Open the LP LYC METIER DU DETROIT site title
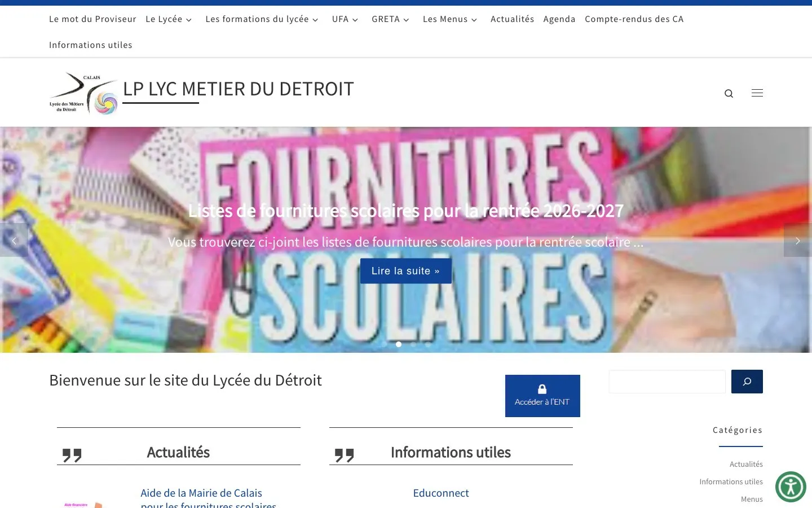This screenshot has width=812, height=508. click(239, 89)
